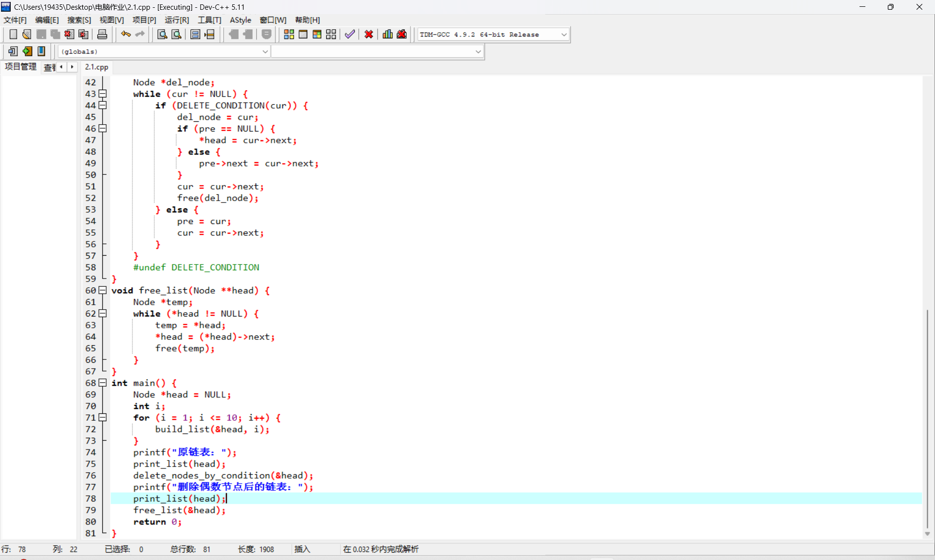Image resolution: width=935 pixels, height=560 pixels.
Task: Click the New file icon
Action: pyautogui.click(x=13, y=34)
